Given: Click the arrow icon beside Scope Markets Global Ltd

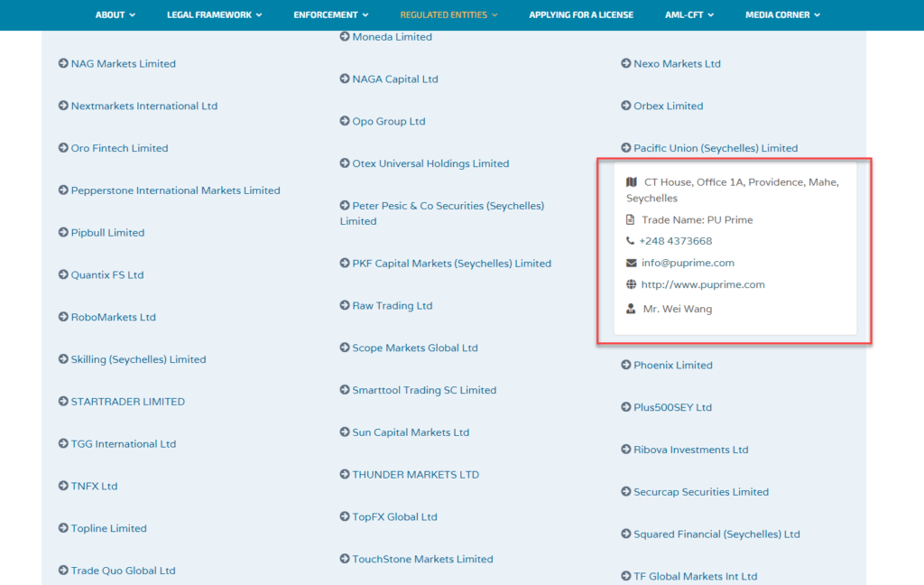Looking at the screenshot, I should [345, 348].
